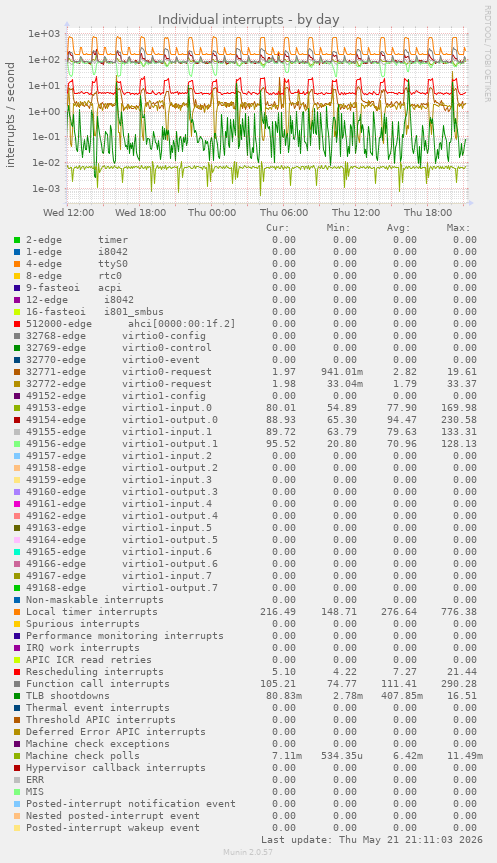Click the RRDTOOL / TOBI OETIKER vertical label
The width and height of the screenshot is (497, 863).
click(x=487, y=53)
